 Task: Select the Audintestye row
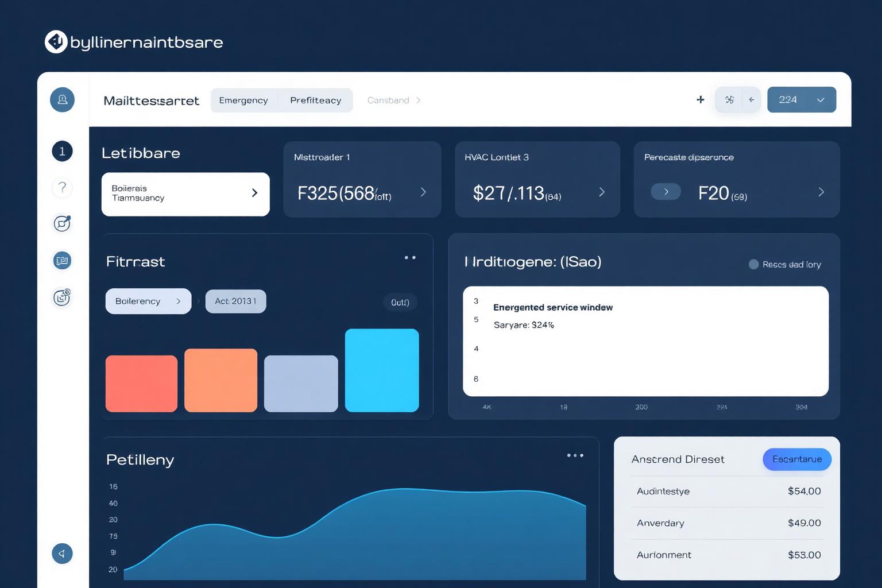tap(727, 492)
